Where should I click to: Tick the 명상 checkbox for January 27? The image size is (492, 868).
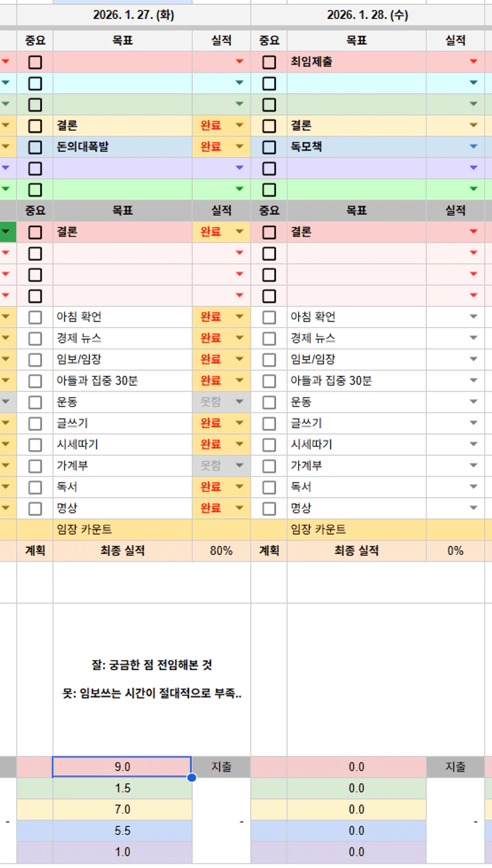click(35, 509)
